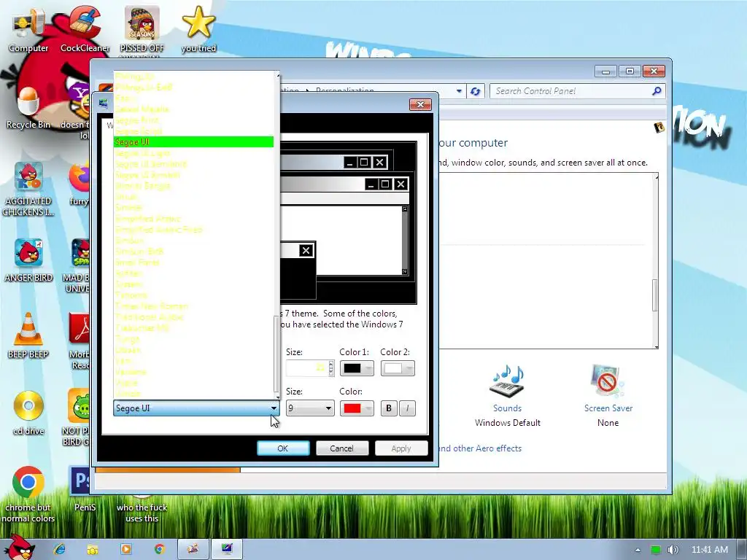Launch Internet Explorer from the taskbar
Image resolution: width=747 pixels, height=560 pixels.
pos(60,549)
